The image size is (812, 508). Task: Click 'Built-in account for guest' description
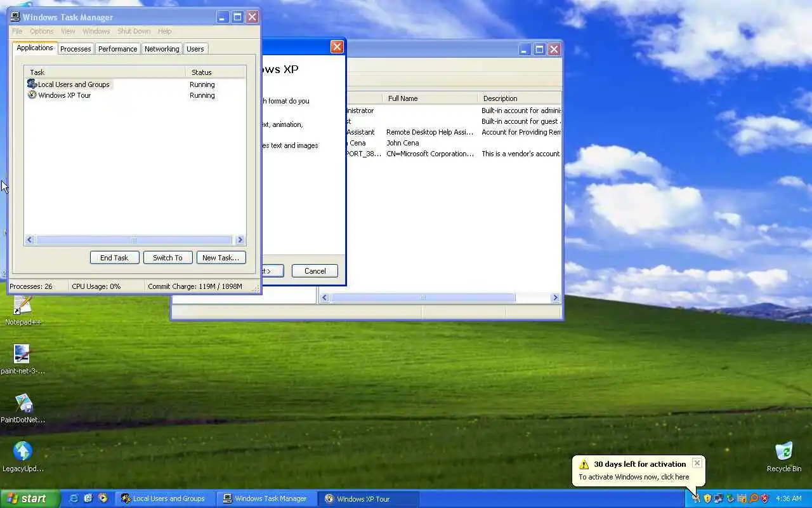coord(520,121)
